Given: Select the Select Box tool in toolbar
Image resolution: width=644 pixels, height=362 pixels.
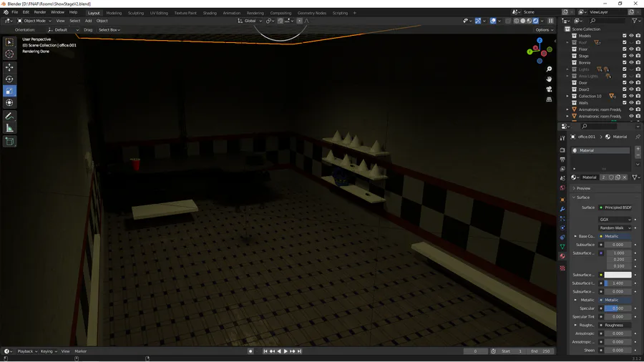Looking at the screenshot, I should [x=9, y=42].
